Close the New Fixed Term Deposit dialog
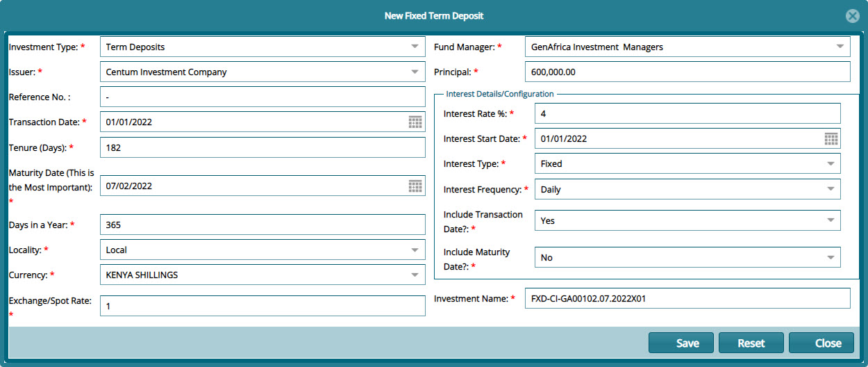This screenshot has width=868, height=367. point(852,16)
